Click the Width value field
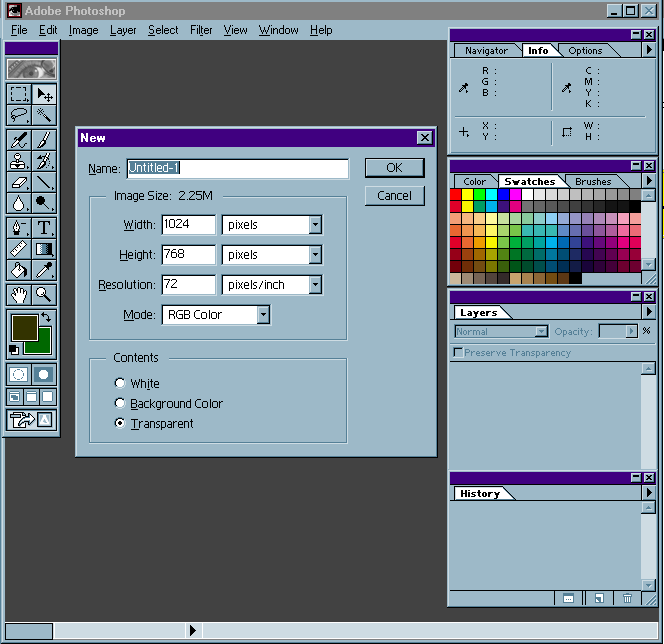Image resolution: width=664 pixels, height=644 pixels. coord(188,224)
